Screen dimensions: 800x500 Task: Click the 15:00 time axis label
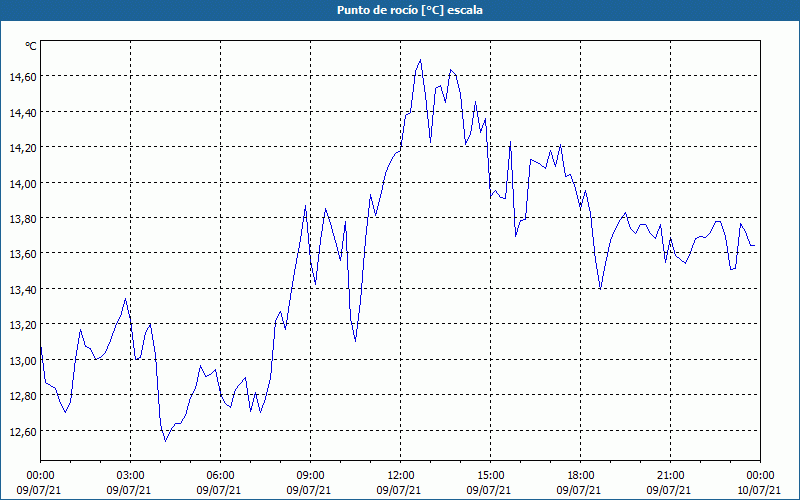pyautogui.click(x=490, y=476)
